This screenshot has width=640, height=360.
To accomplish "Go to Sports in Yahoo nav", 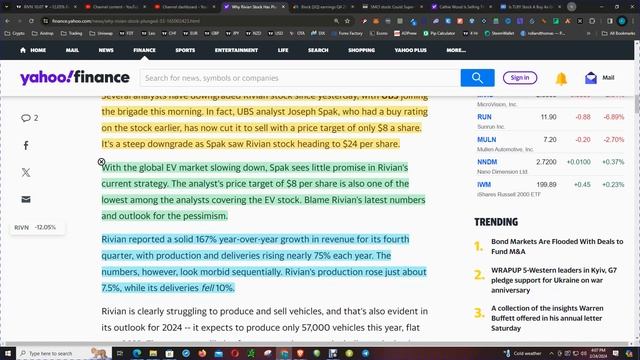I will pyautogui.click(x=185, y=50).
